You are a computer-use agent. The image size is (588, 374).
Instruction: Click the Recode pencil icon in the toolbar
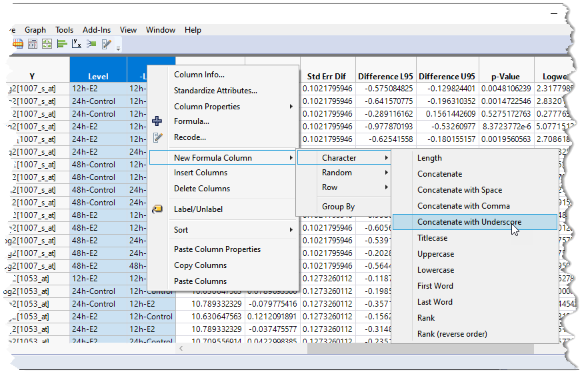(x=107, y=44)
